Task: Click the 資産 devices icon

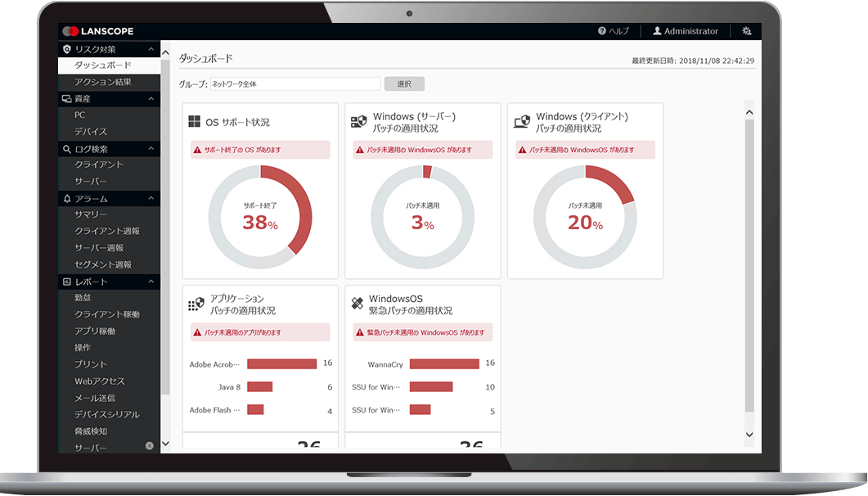Action: (67, 98)
